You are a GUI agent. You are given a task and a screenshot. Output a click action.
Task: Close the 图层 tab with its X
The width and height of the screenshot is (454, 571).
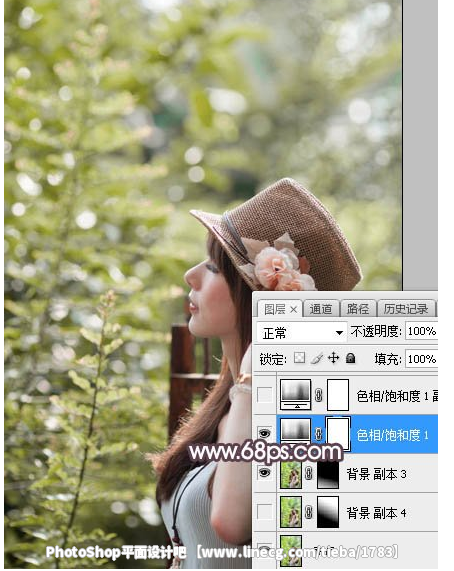[293, 310]
